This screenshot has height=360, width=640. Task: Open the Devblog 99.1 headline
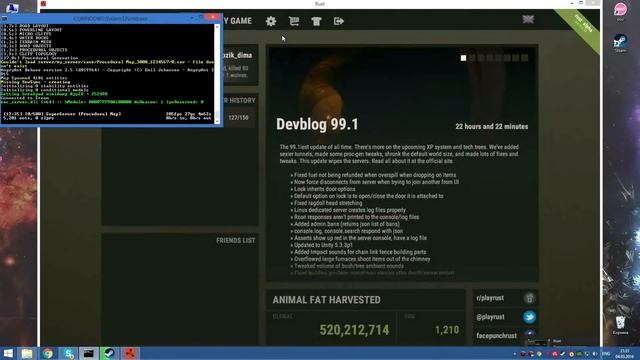point(317,124)
